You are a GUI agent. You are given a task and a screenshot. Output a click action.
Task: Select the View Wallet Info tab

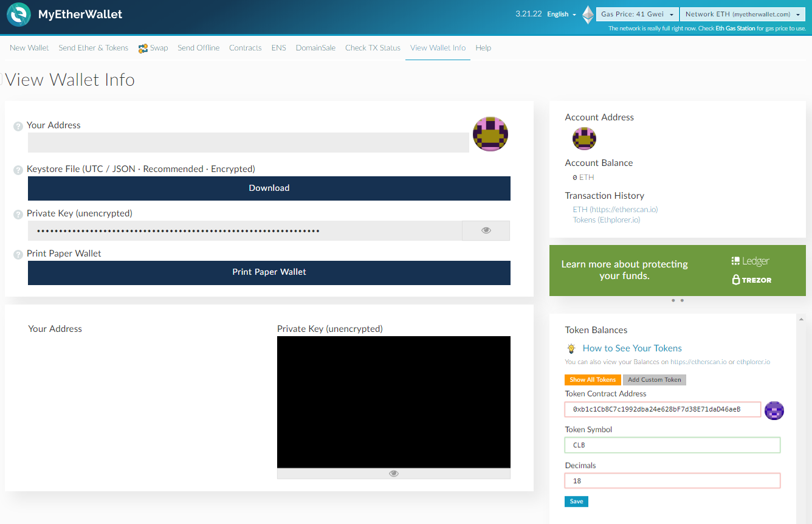[438, 48]
